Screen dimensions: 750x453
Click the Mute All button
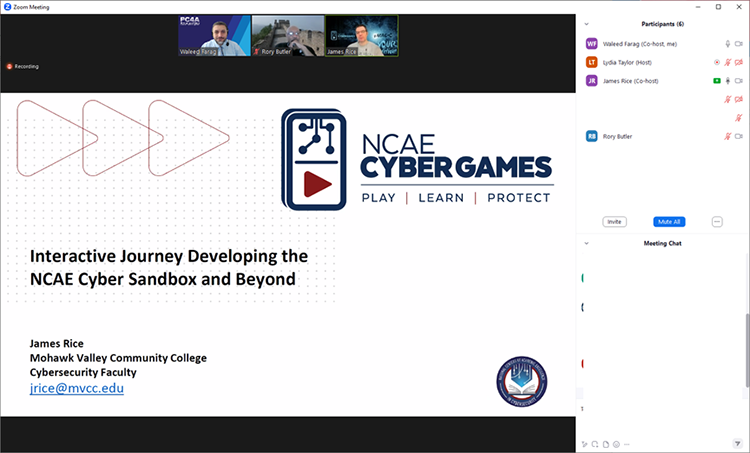pyautogui.click(x=669, y=222)
